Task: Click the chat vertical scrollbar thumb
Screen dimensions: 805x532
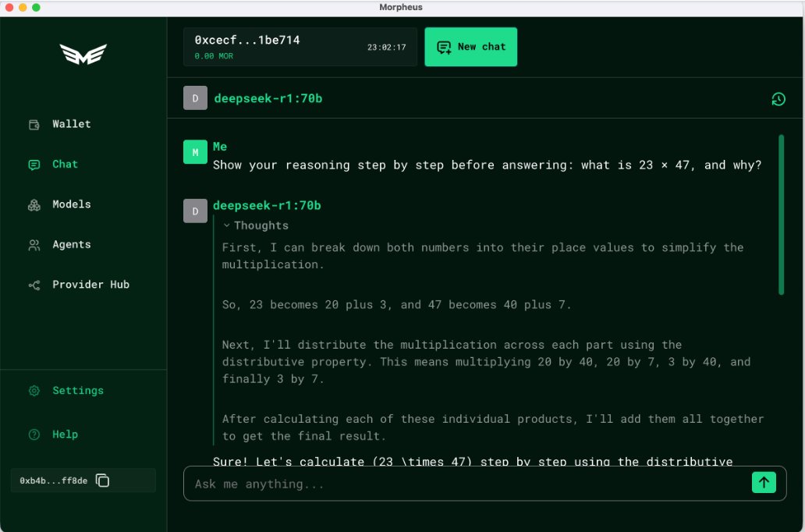Action: [782, 215]
